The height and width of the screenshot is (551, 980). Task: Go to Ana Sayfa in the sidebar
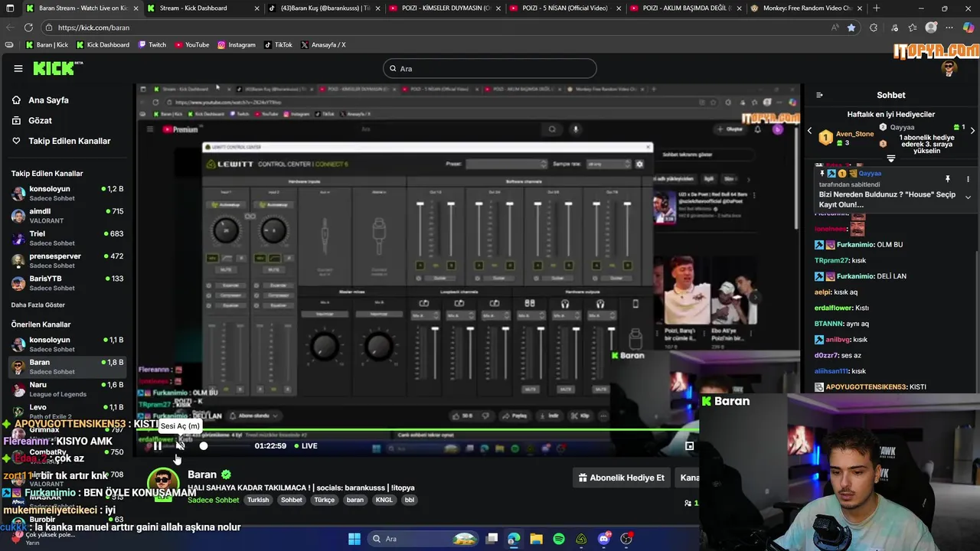(x=48, y=100)
